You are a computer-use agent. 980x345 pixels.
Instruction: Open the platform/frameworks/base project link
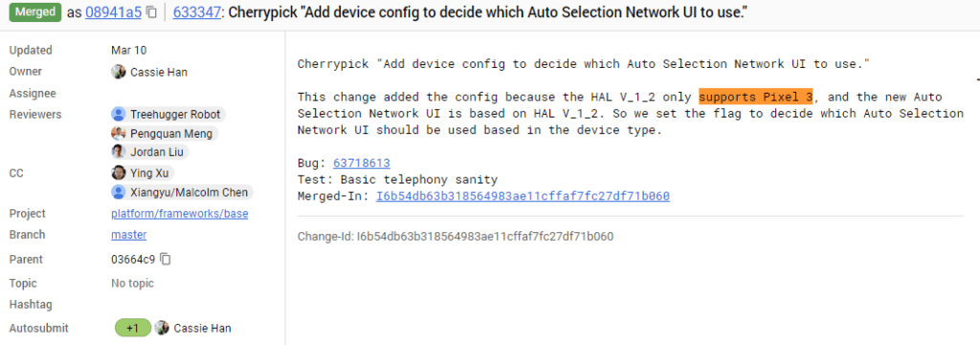pos(179,214)
